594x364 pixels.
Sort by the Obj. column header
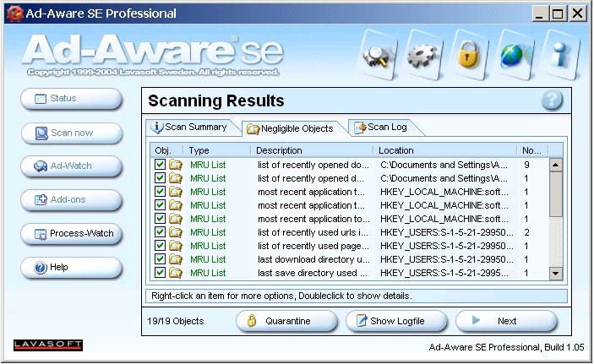point(167,150)
